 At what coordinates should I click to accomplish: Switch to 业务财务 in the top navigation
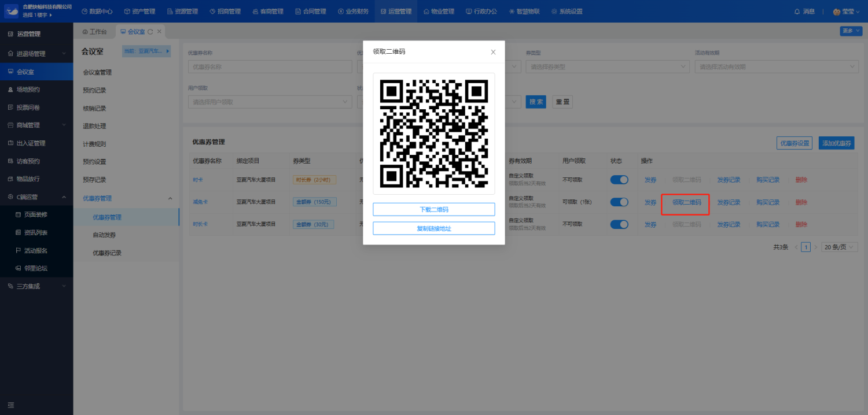pyautogui.click(x=354, y=11)
